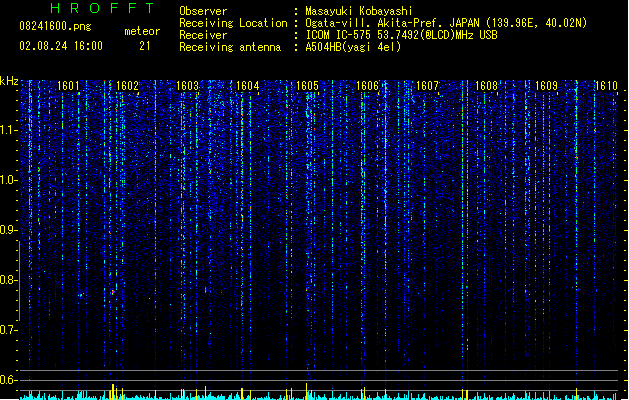Click the 1610 time marker
The width and height of the screenshot is (629, 400).
(606, 86)
